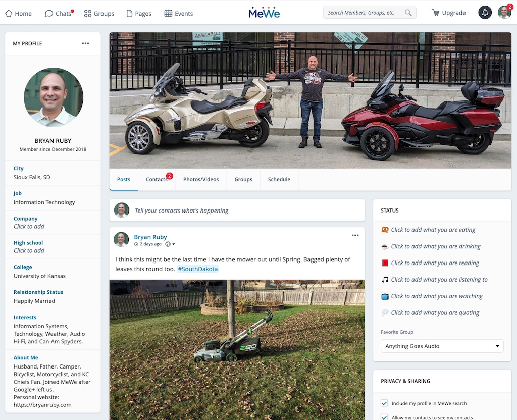The height and width of the screenshot is (420, 517).
Task: Toggle Allow my contacts to see contacts
Action: (384, 417)
